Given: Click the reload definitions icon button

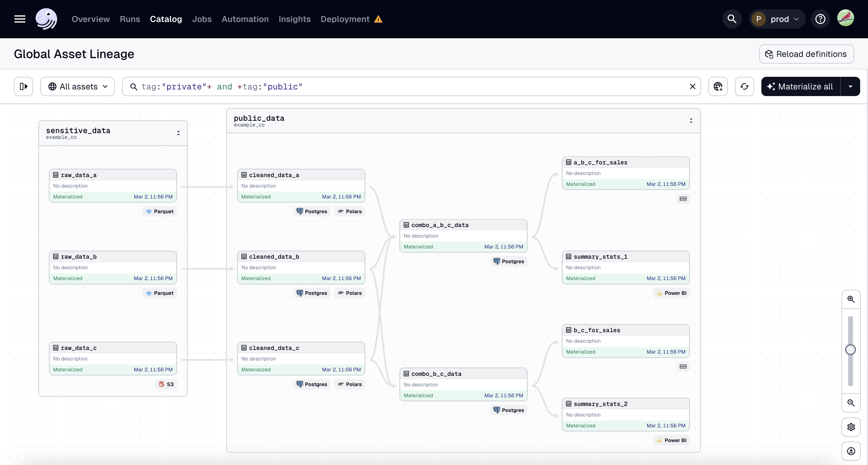Looking at the screenshot, I should 769,54.
